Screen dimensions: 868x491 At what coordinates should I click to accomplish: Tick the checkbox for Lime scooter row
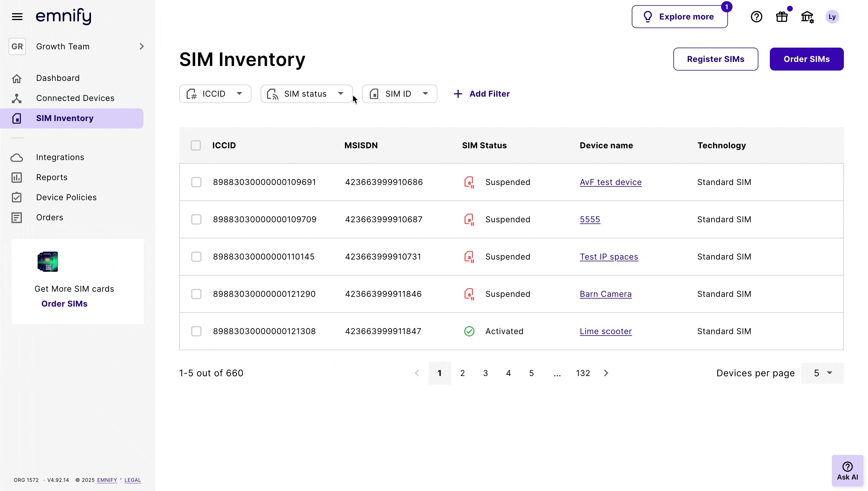[196, 331]
